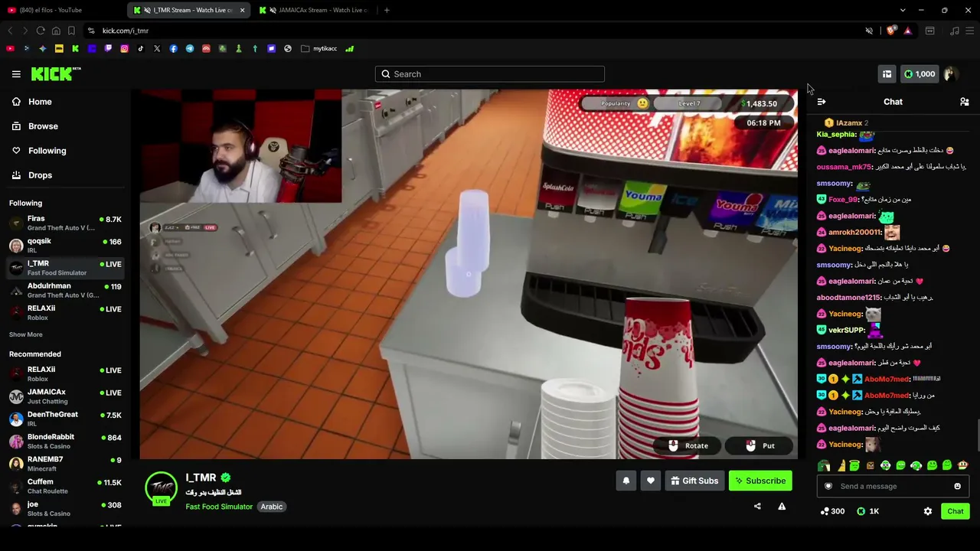The width and height of the screenshot is (980, 551).
Task: Open chat settings gear
Action: [x=928, y=511]
